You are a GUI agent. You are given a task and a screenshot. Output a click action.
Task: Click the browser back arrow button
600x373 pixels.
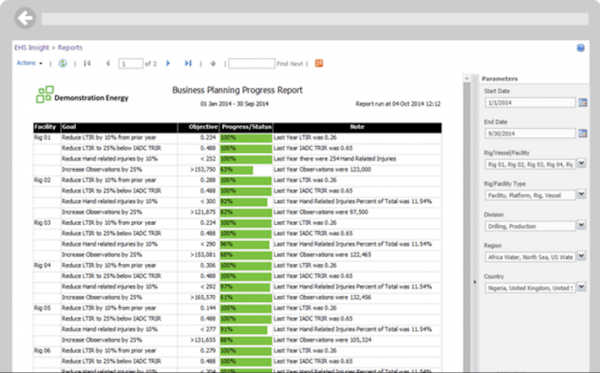click(x=25, y=18)
